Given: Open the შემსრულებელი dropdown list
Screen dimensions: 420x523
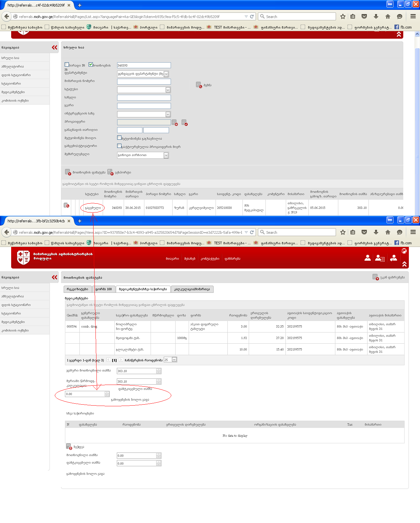Looking at the screenshot, I should click(x=166, y=155).
